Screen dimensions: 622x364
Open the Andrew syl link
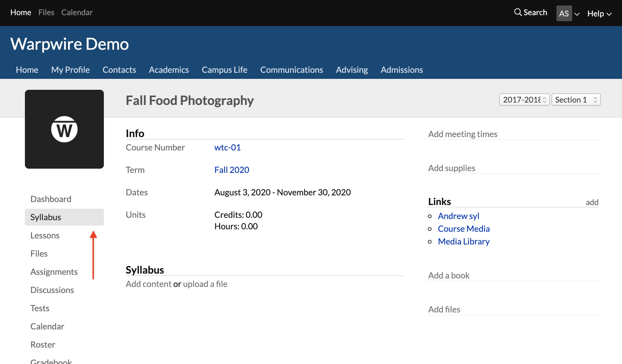pos(458,216)
